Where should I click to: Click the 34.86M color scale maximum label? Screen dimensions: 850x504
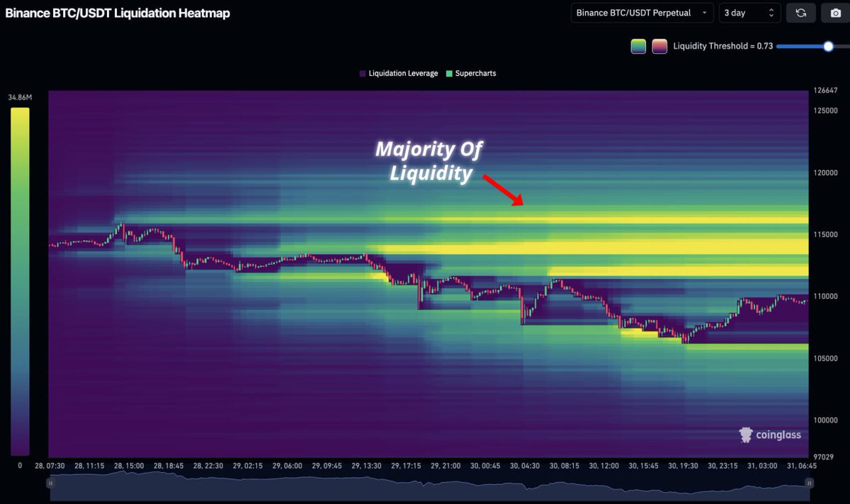click(x=21, y=97)
